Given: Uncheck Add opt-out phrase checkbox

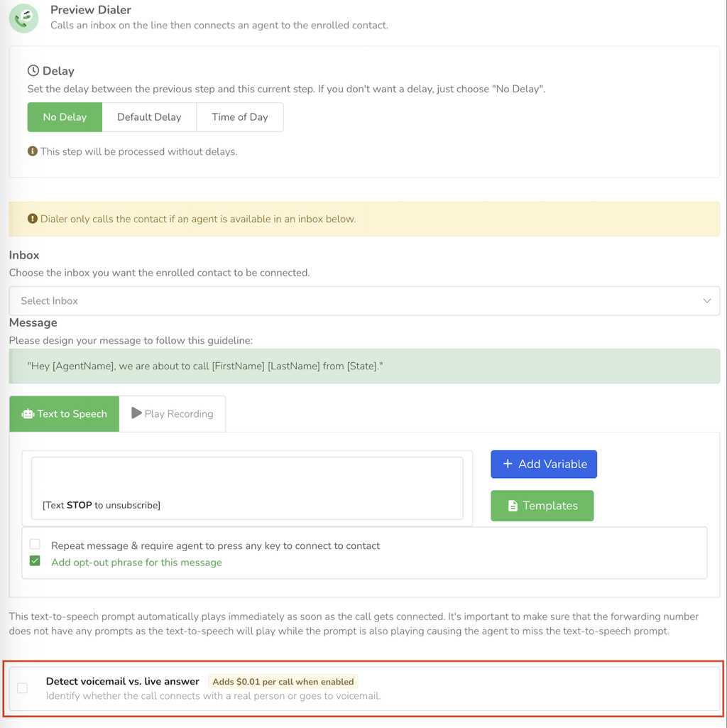Looking at the screenshot, I should [35, 561].
